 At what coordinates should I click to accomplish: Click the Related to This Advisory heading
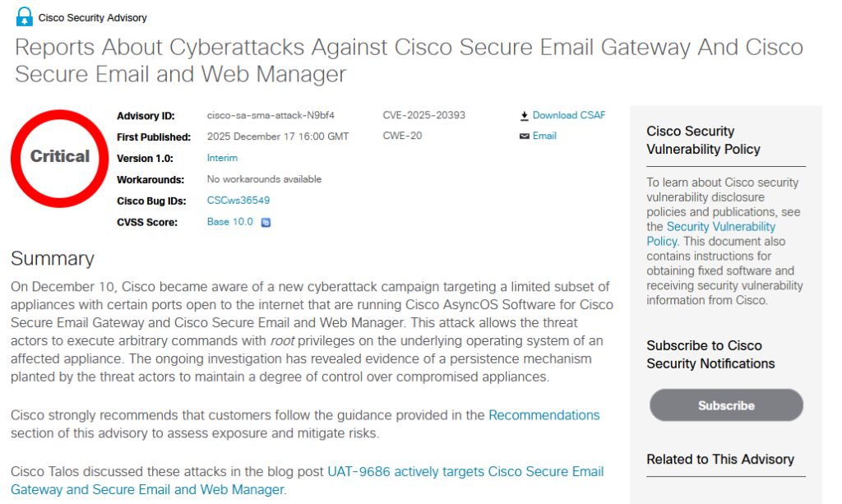coord(720,460)
